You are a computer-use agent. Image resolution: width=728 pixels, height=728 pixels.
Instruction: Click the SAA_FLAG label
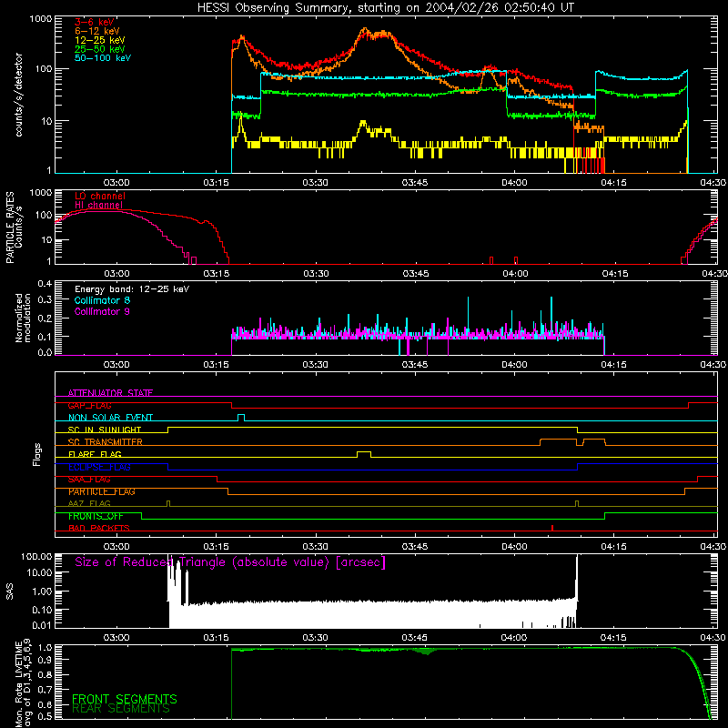click(x=89, y=480)
